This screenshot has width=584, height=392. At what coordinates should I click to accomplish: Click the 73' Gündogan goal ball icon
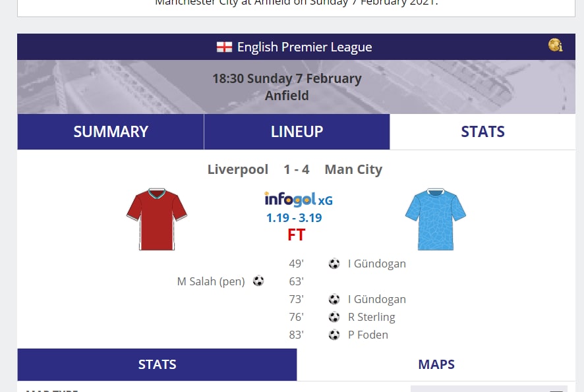coord(334,299)
